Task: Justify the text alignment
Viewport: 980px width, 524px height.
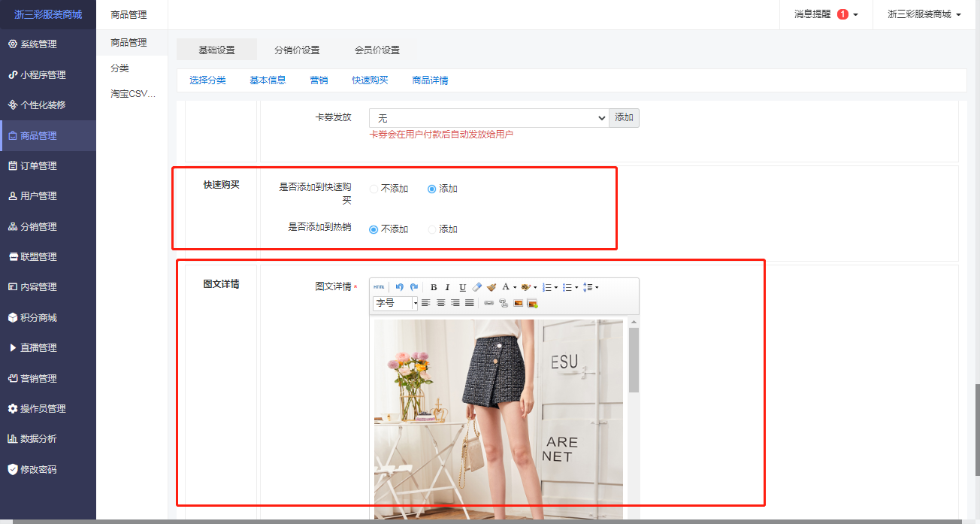Action: (470, 303)
